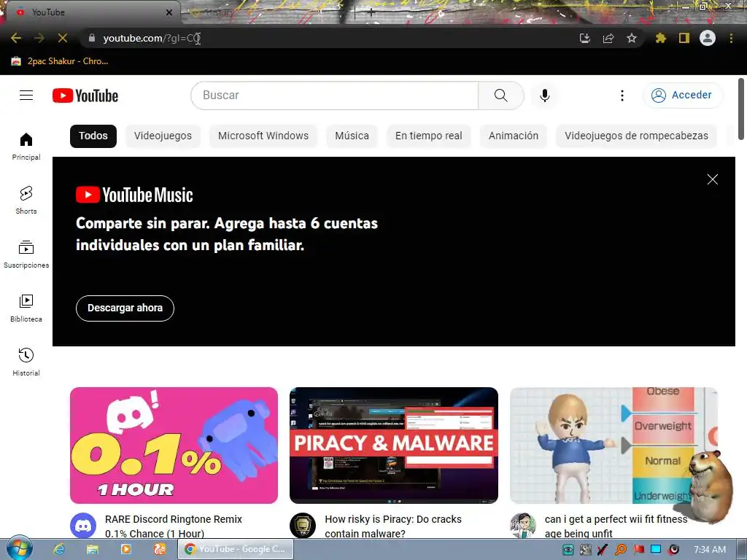
Task: Click the tray action center flag icon
Action: (x=638, y=550)
